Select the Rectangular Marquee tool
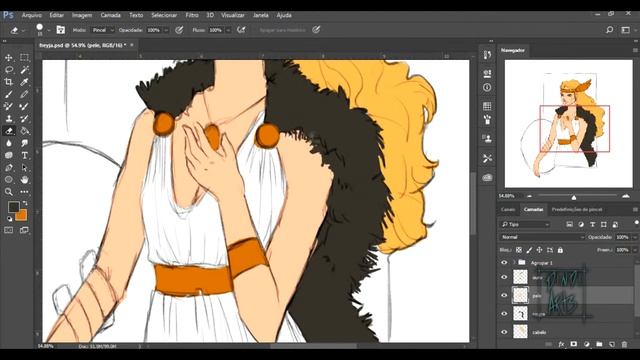 [24, 58]
